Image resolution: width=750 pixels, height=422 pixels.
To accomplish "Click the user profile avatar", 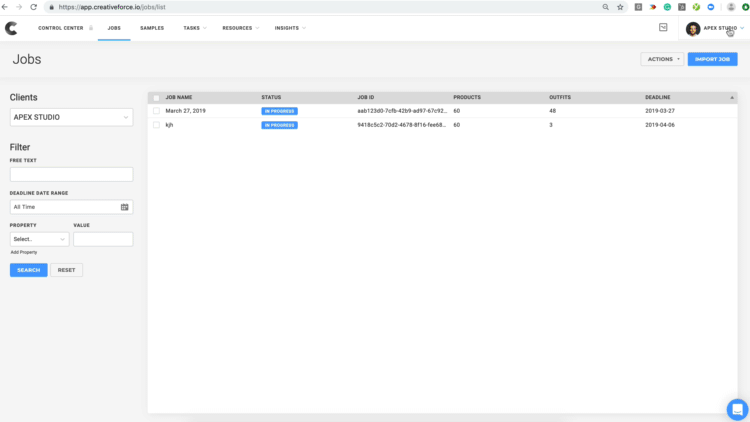I will [693, 29].
